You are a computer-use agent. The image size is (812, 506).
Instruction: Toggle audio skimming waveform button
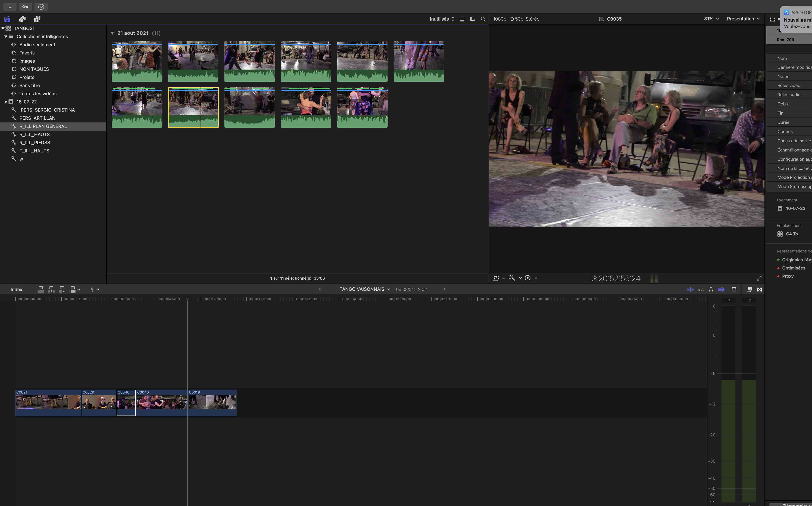701,290
